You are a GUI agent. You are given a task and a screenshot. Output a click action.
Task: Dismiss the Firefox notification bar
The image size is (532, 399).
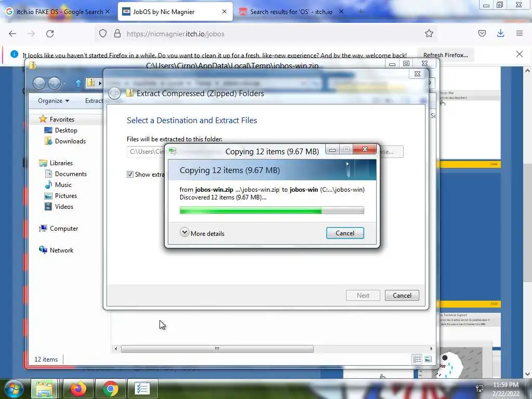coord(520,54)
